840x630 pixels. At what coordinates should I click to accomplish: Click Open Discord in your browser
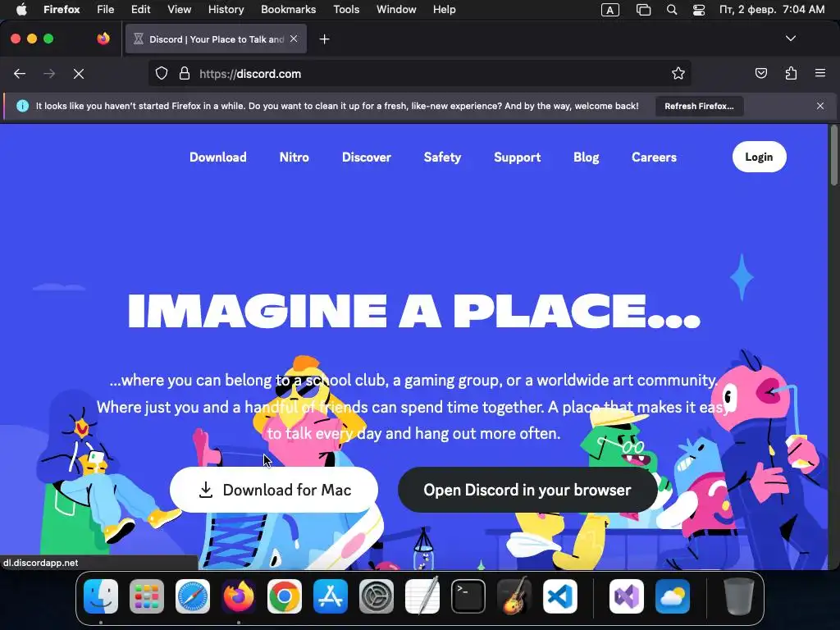(x=527, y=490)
